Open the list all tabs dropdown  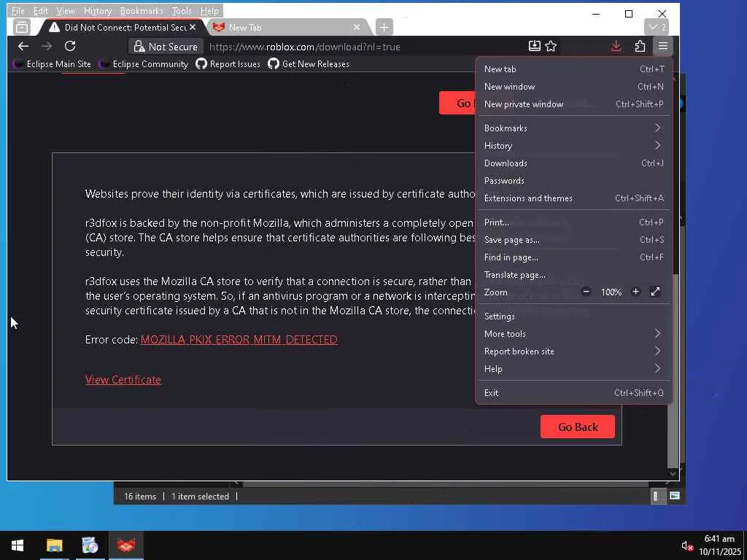(657, 27)
